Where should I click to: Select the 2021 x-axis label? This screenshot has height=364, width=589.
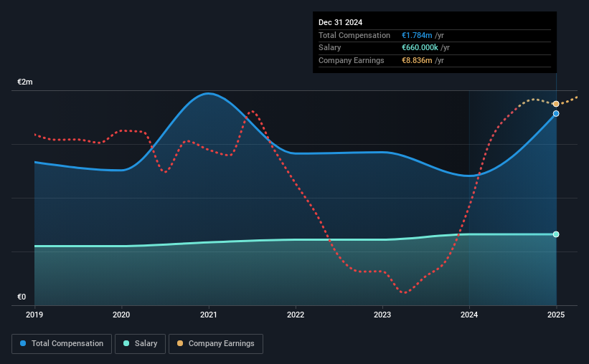click(x=209, y=315)
